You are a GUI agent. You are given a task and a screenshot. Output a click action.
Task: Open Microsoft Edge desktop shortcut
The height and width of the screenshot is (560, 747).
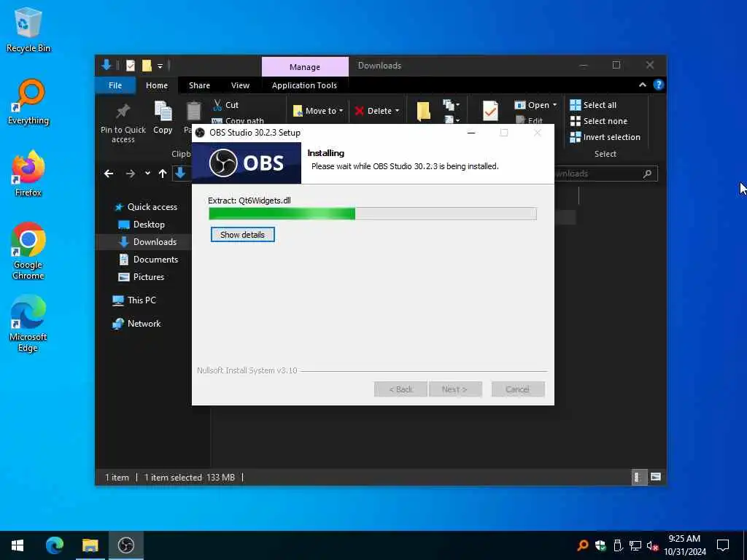pos(28,323)
